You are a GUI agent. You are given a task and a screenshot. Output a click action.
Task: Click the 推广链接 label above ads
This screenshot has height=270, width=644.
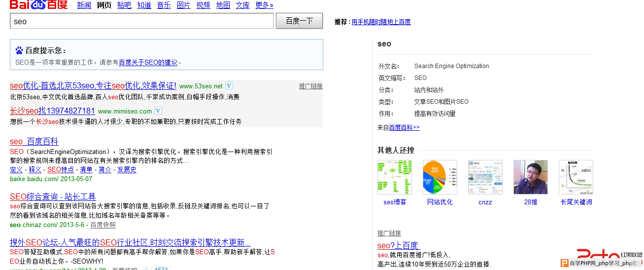[x=310, y=86]
